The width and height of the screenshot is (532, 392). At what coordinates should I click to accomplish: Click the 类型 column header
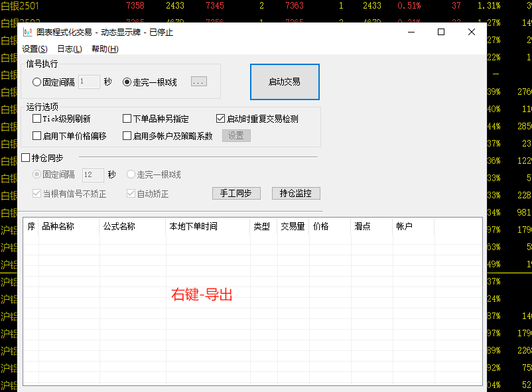(263, 226)
